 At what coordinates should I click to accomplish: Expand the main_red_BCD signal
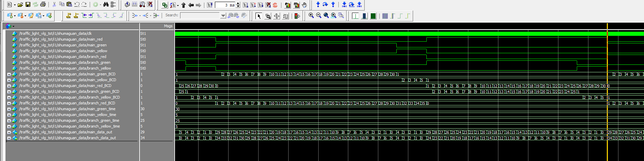pyautogui.click(x=9, y=86)
